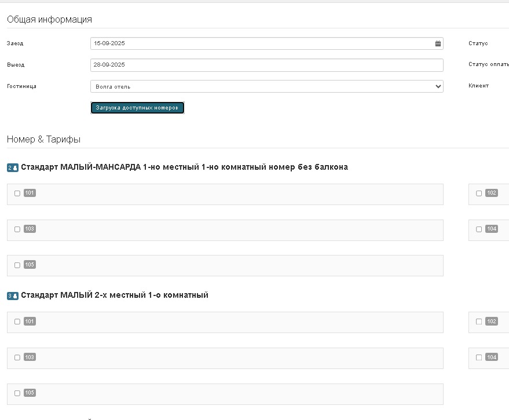The image size is (509, 420).
Task: Click the 3-guest capacity badge beside МАЛЫЙ 2-х местный
Action: [x=13, y=296]
